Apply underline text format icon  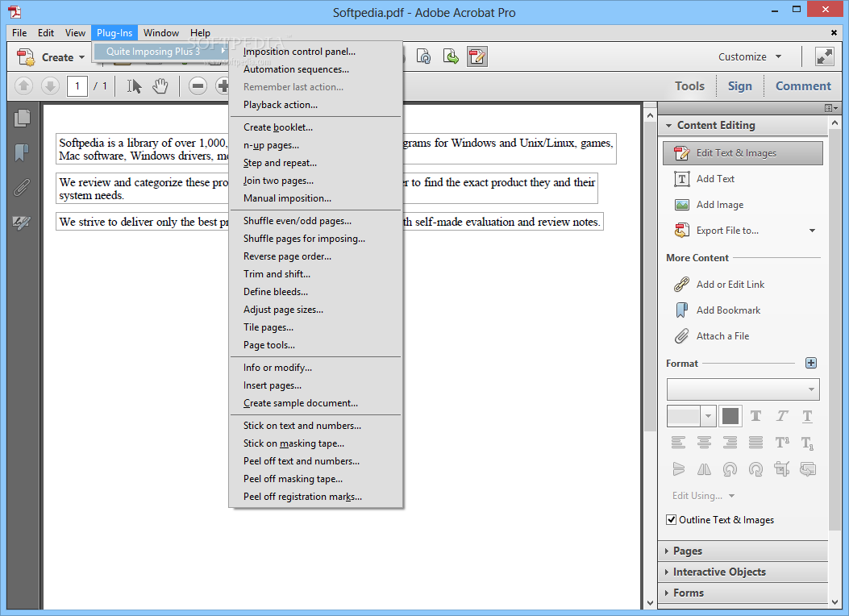pyautogui.click(x=807, y=416)
